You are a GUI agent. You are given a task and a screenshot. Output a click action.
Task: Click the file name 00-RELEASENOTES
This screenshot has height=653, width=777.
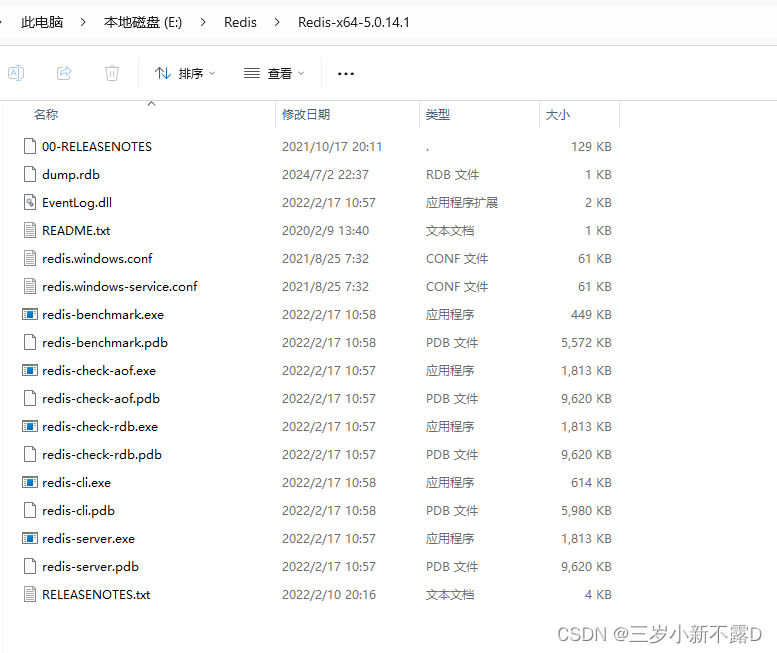[x=97, y=147]
